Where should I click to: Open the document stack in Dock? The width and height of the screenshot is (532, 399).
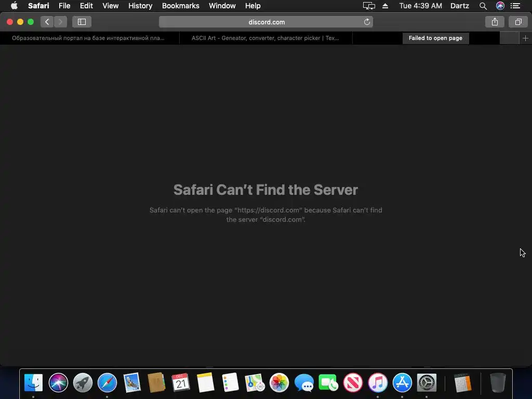[463, 382]
